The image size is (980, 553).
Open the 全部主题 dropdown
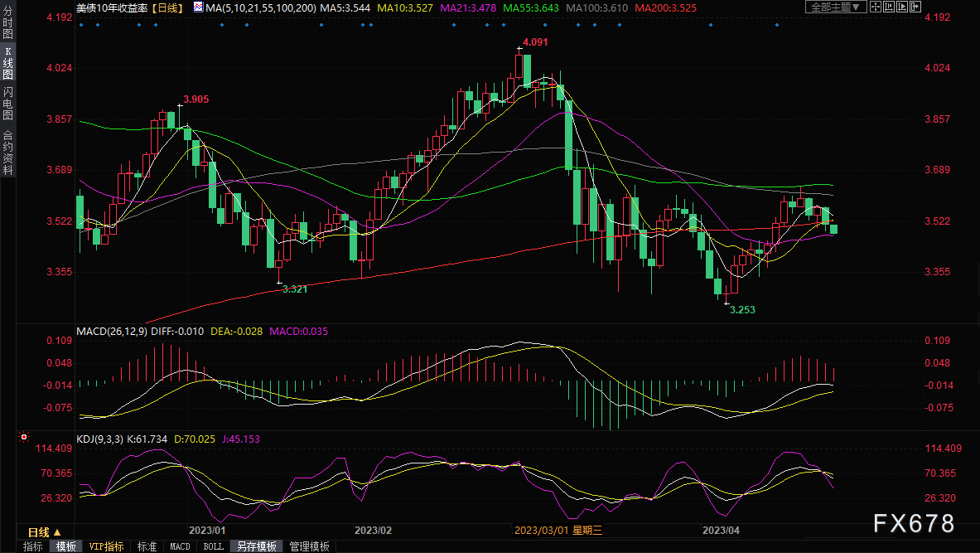tap(835, 7)
